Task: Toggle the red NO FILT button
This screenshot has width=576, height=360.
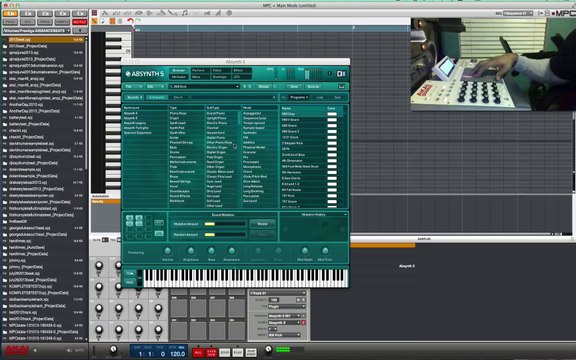Action: [x=80, y=22]
